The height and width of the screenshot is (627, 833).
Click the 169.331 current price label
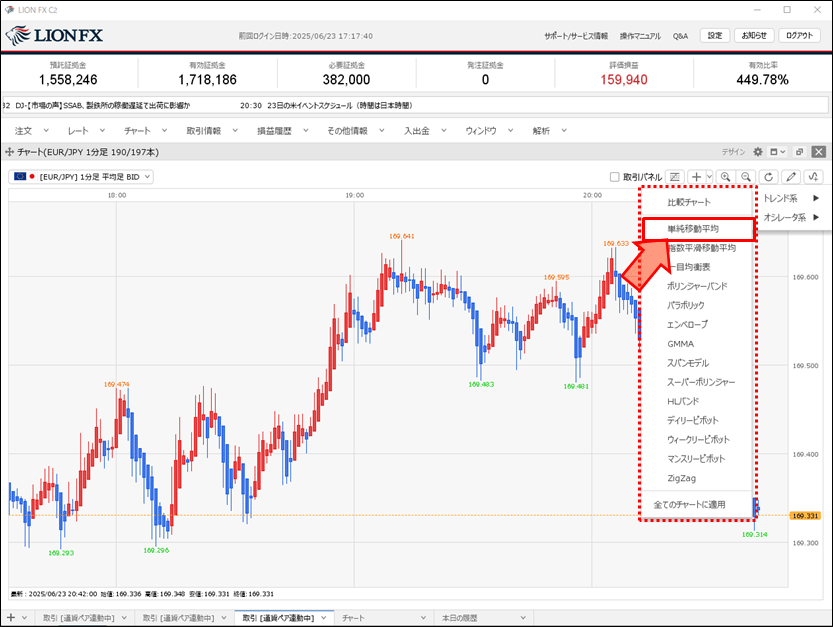coord(803,516)
